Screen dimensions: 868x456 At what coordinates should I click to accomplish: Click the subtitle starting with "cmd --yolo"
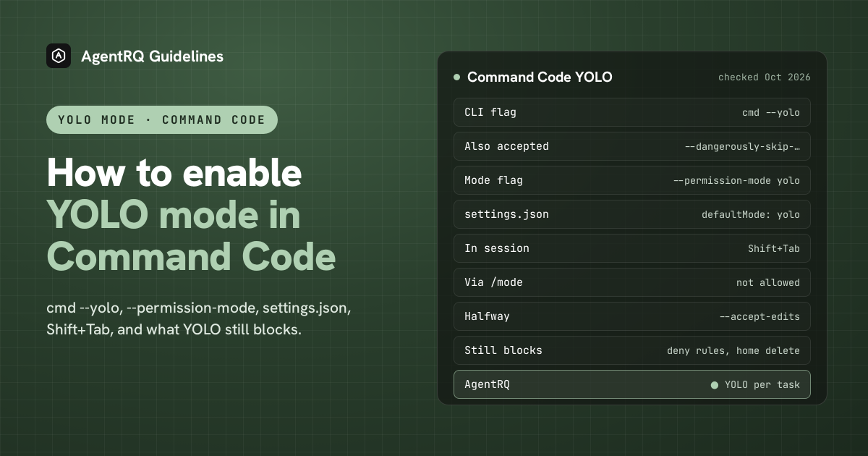pos(199,319)
